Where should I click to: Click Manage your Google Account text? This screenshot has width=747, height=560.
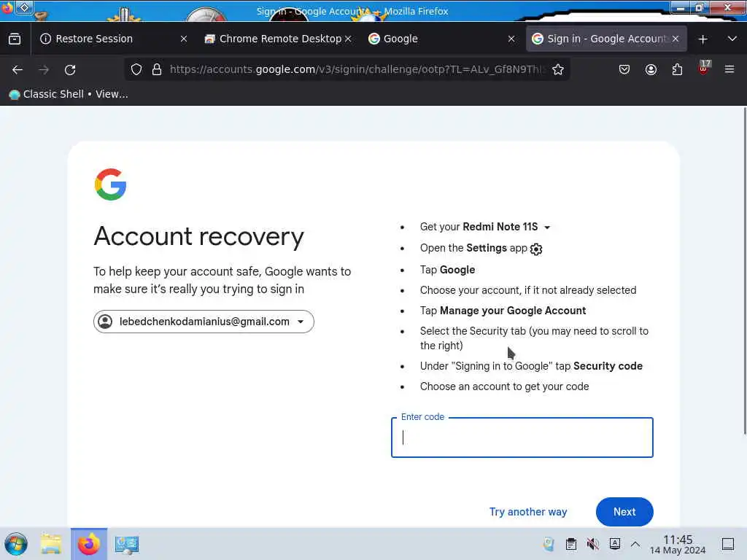click(513, 311)
